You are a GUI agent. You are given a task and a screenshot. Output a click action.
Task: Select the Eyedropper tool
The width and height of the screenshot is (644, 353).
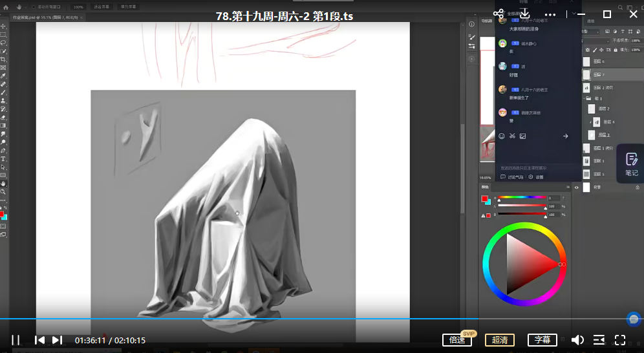pyautogui.click(x=3, y=76)
